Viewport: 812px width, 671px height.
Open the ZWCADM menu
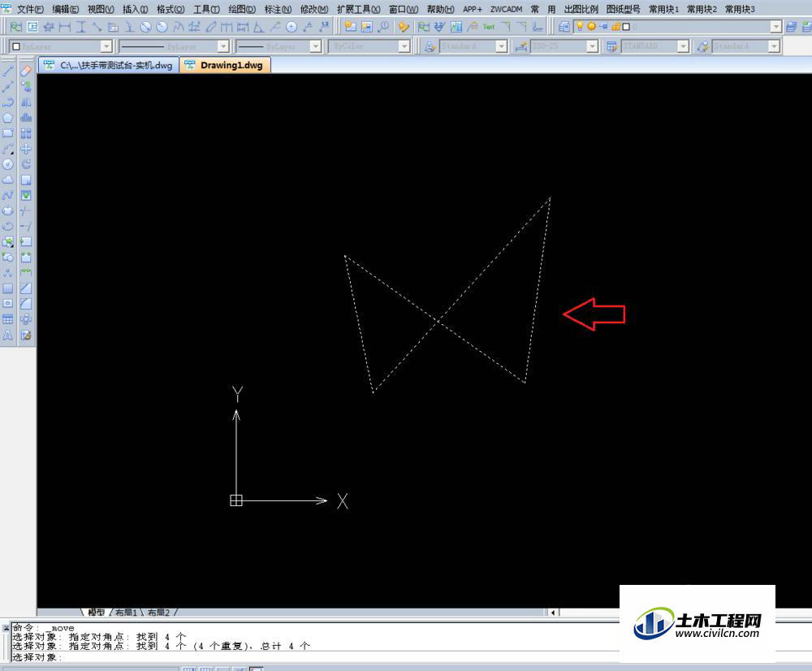coord(506,9)
